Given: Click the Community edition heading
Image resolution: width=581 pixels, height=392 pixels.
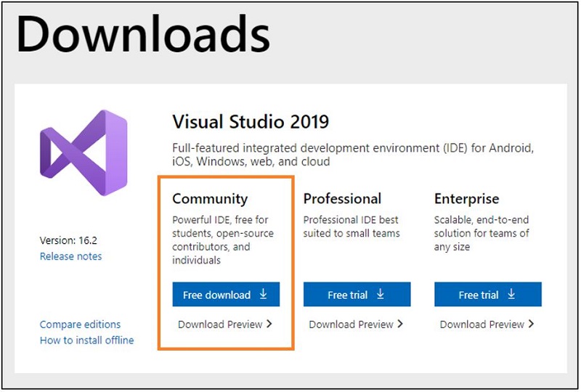Looking at the screenshot, I should point(210,199).
